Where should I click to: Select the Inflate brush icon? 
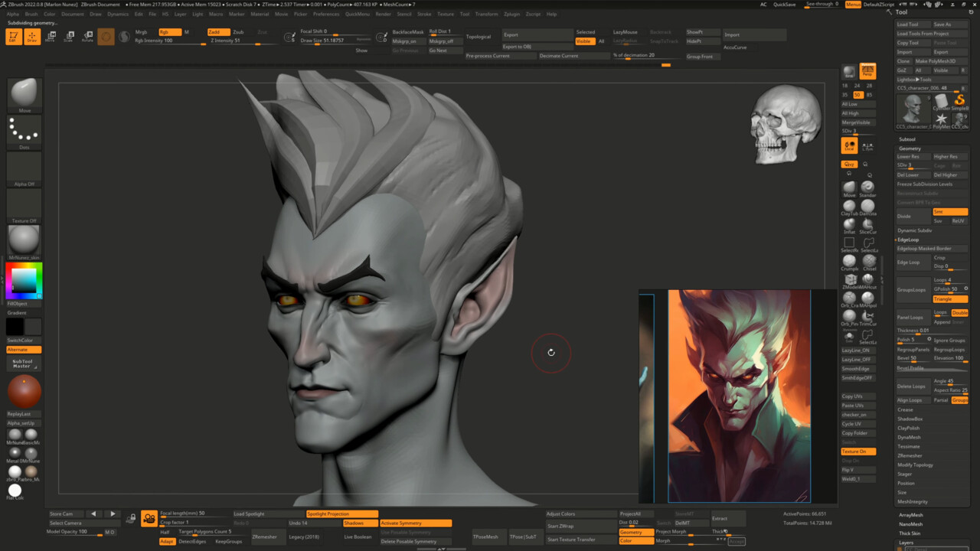pos(849,225)
